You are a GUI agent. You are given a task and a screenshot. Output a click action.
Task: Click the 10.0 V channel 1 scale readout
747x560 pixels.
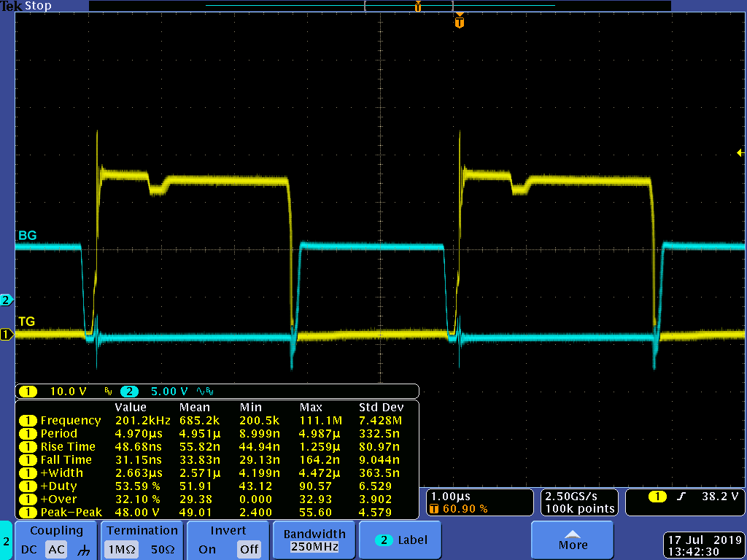68,392
